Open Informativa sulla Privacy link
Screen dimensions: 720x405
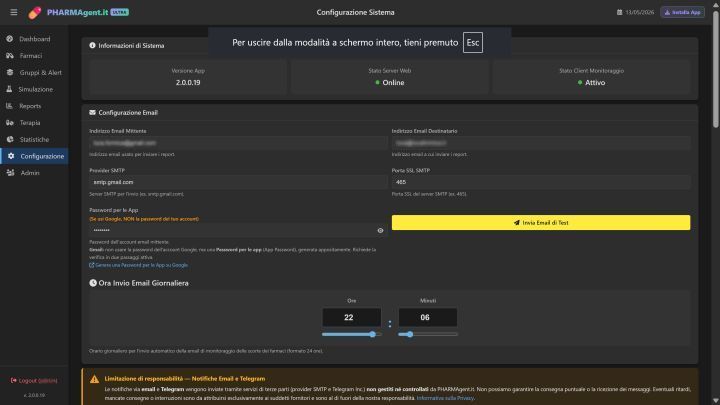[x=445, y=398]
